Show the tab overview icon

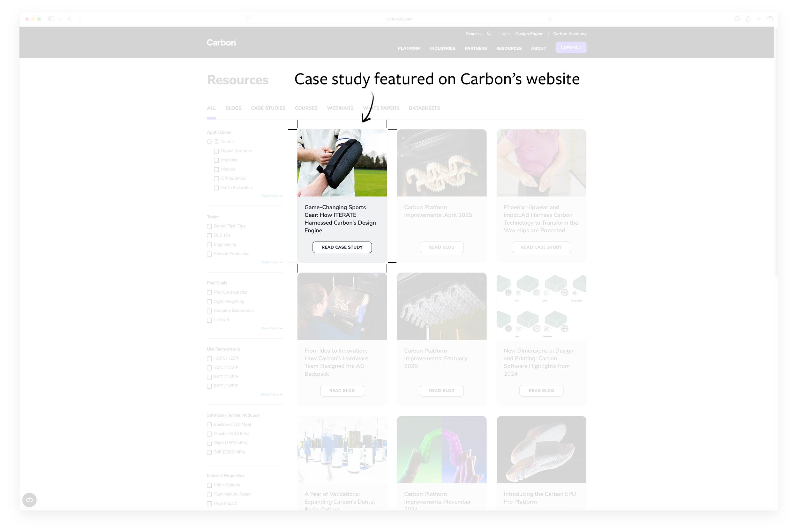point(770,19)
